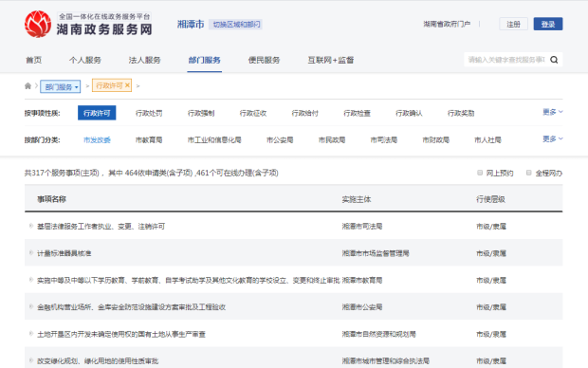
Task: Open the 便民服务 nav tab
Action: (x=264, y=60)
